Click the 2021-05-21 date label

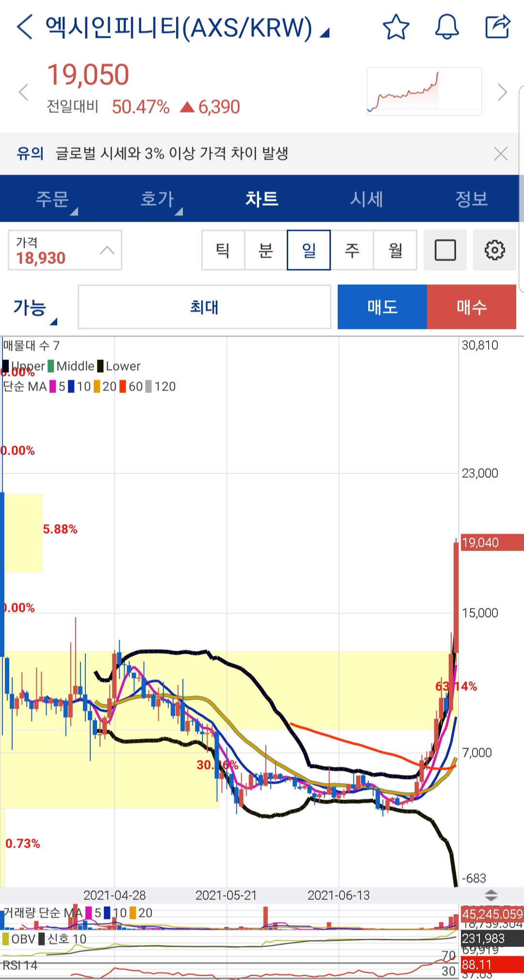coord(226,895)
